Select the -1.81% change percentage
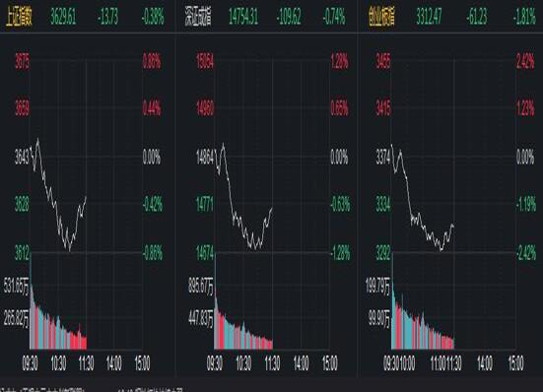 coord(525,17)
